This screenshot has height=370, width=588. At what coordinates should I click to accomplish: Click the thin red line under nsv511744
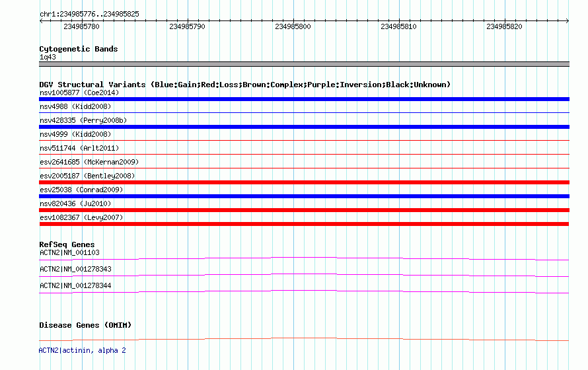tap(304, 154)
